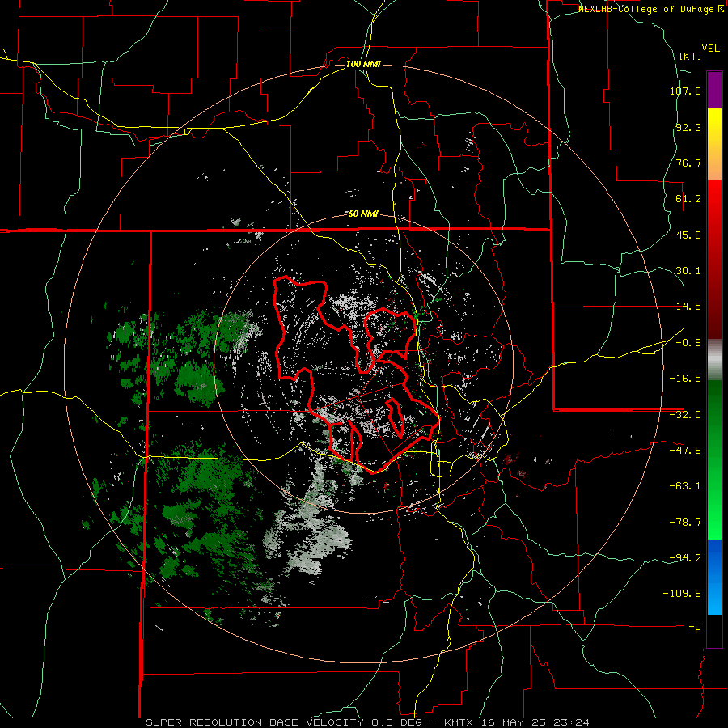Select the -94.2 scale value
Viewport: 728px width, 728px height.
685,557
